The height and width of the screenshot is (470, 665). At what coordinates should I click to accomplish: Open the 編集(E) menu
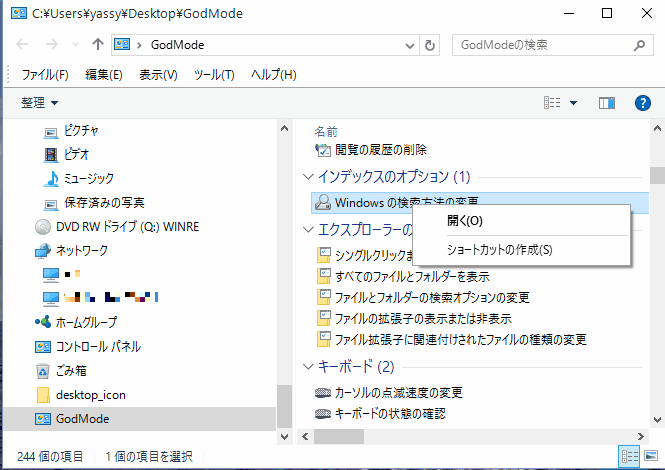tap(103, 75)
